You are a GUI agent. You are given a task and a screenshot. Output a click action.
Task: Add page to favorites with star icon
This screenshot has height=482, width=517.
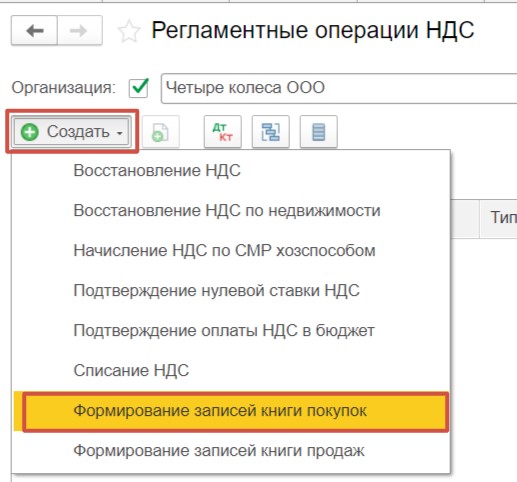pos(129,31)
